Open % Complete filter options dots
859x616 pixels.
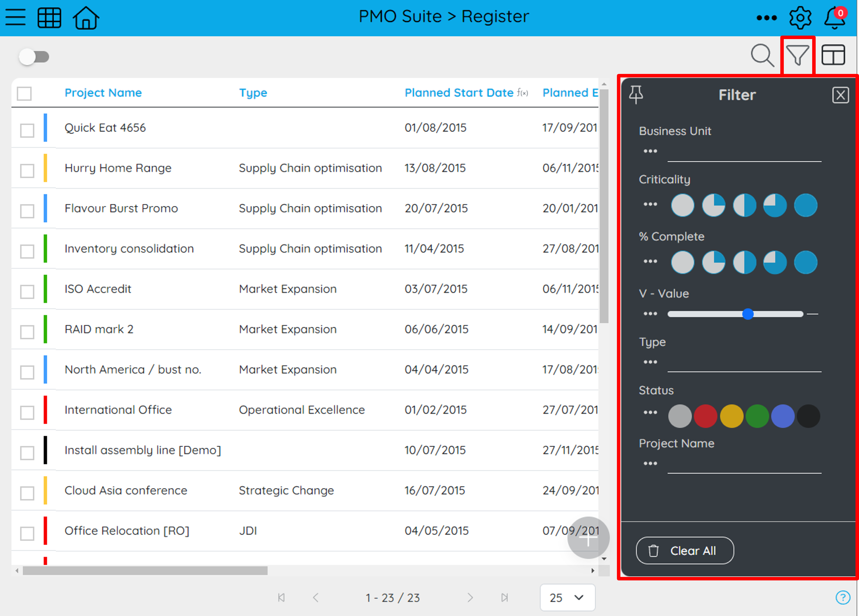click(650, 262)
